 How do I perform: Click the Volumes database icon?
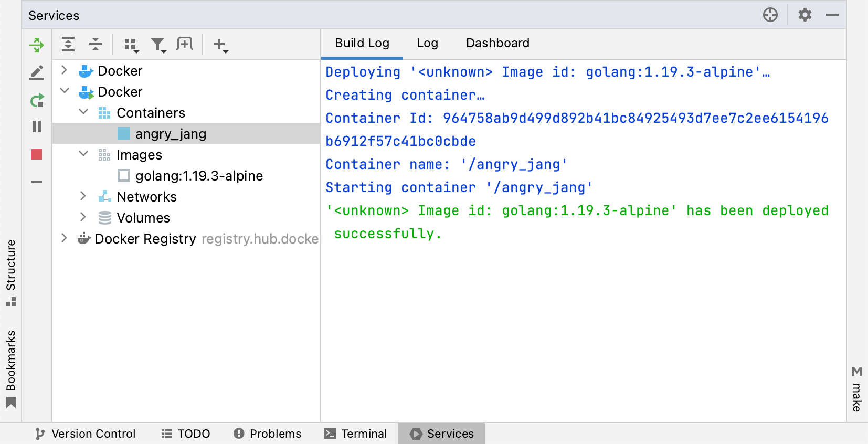tap(104, 217)
